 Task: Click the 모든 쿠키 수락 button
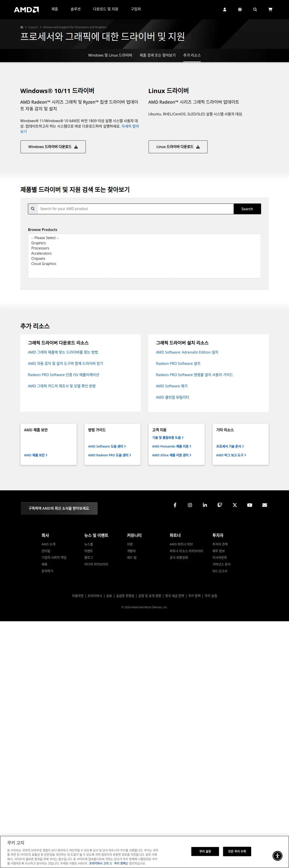[237, 851]
